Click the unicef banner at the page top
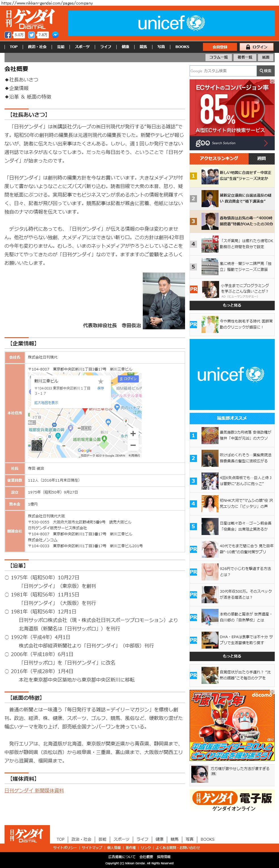The image size is (279, 868). 171,23
